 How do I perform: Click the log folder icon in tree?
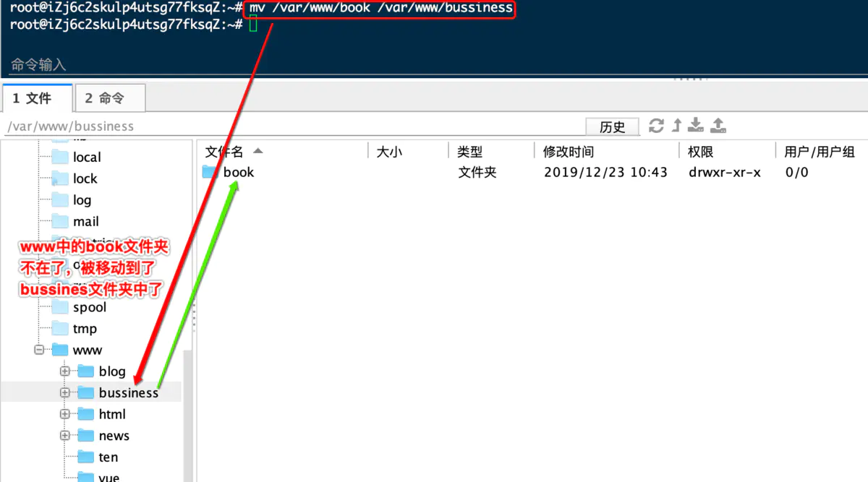(x=60, y=200)
